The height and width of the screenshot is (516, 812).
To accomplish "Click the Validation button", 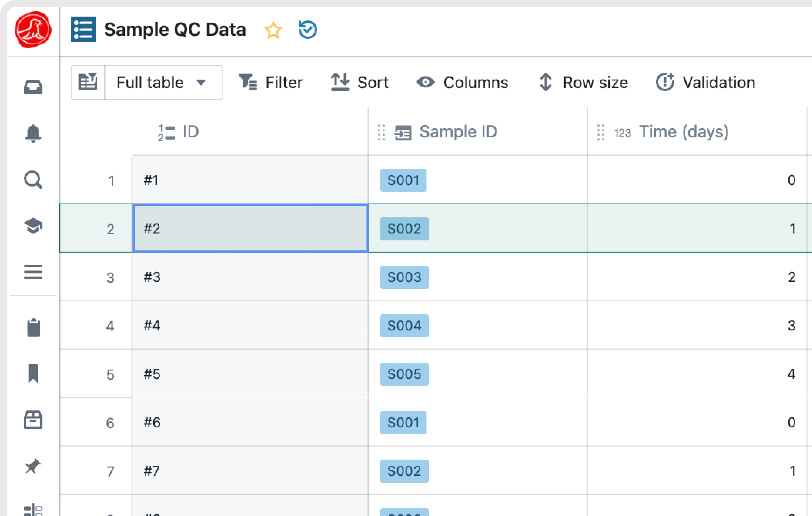I will point(705,83).
